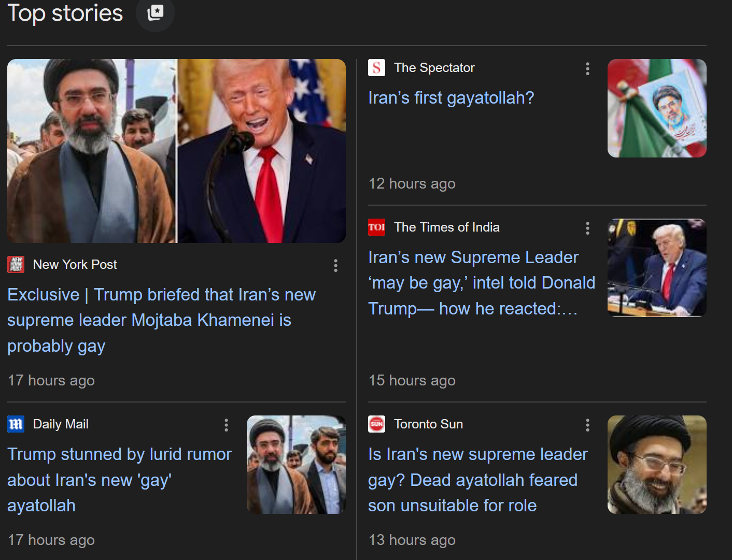Image resolution: width=732 pixels, height=560 pixels.
Task: Open the New York Post story options menu
Action: (x=335, y=265)
